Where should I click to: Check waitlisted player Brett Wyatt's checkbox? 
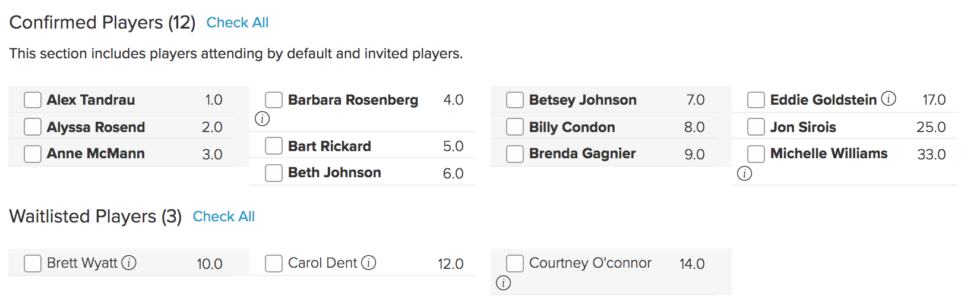33,264
